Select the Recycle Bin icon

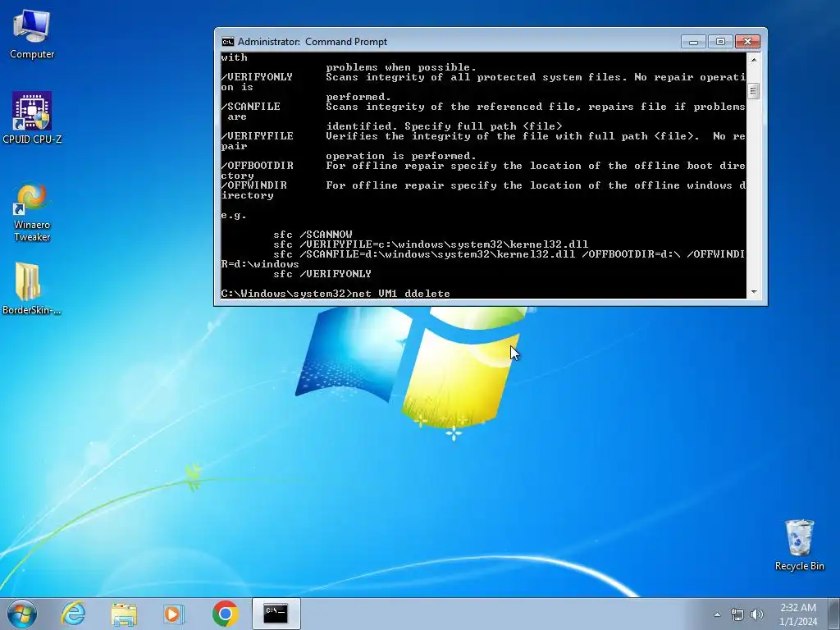click(799, 545)
